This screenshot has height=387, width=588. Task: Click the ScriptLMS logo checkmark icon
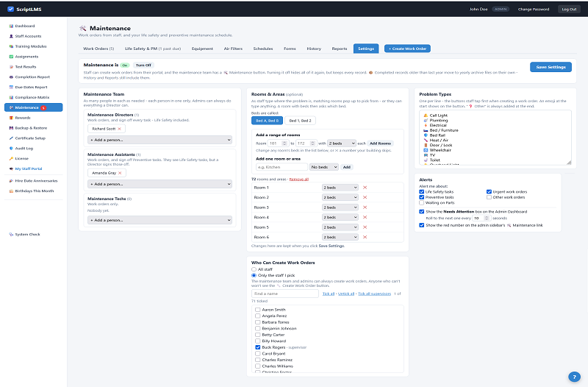[10, 9]
